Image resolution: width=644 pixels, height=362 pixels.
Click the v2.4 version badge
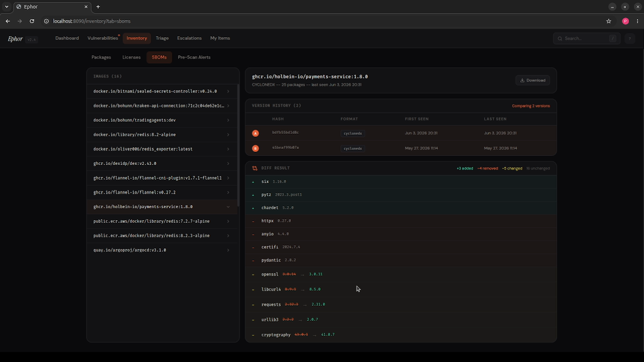click(32, 39)
